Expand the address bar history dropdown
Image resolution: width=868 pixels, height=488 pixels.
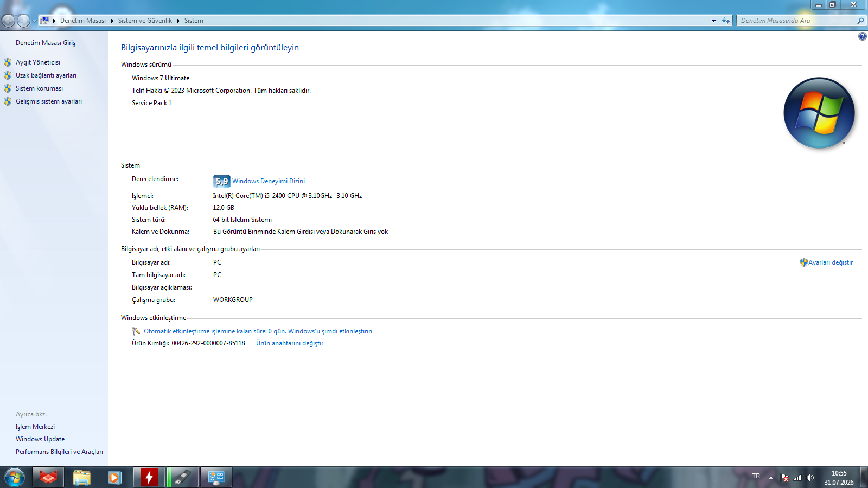pyautogui.click(x=713, y=21)
